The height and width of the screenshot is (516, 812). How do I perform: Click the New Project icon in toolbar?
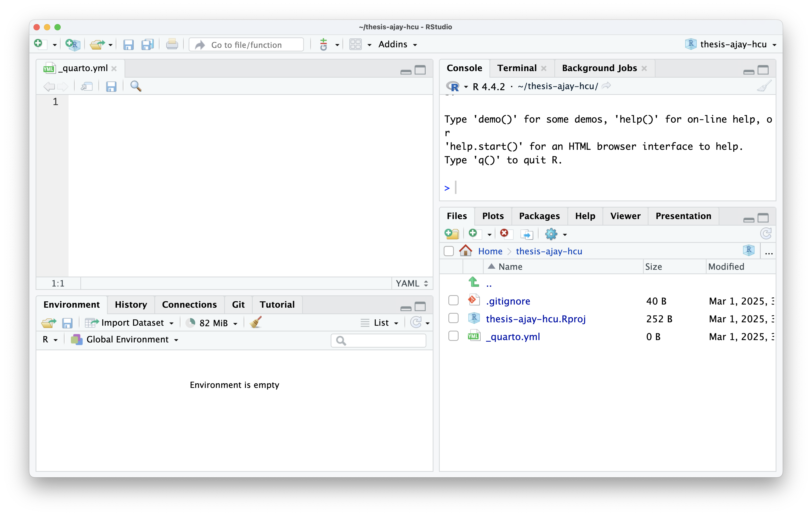pyautogui.click(x=72, y=44)
